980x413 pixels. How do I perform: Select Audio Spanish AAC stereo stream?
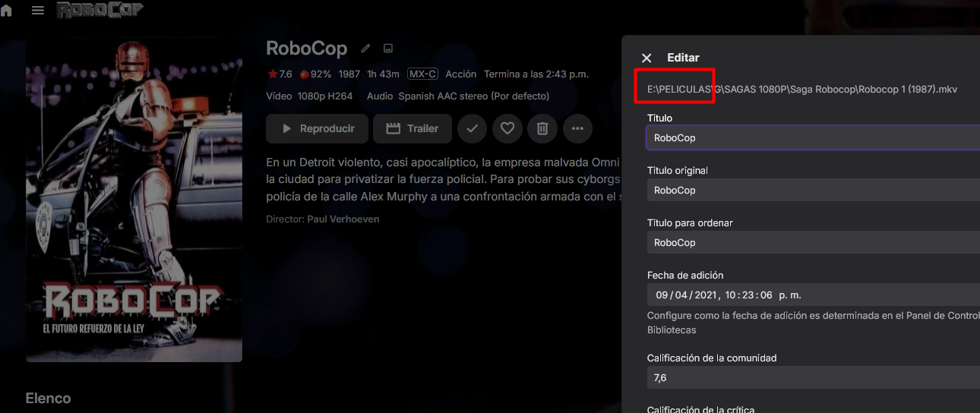[x=458, y=96]
